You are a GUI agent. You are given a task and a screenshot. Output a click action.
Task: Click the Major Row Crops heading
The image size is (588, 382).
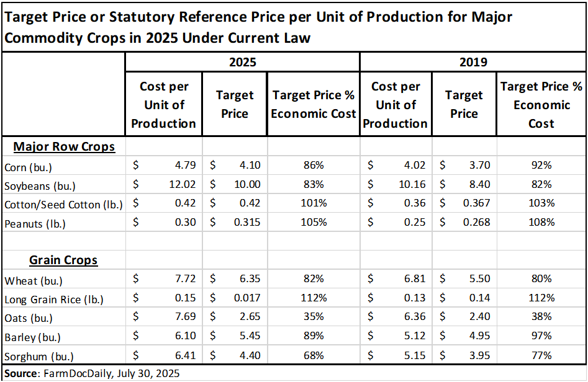pyautogui.click(x=64, y=147)
